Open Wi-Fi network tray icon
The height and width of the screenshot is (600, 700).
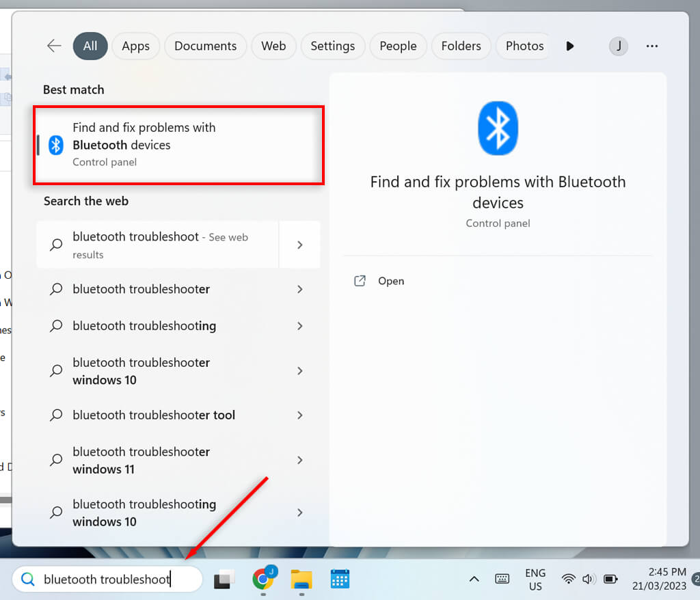(x=568, y=579)
